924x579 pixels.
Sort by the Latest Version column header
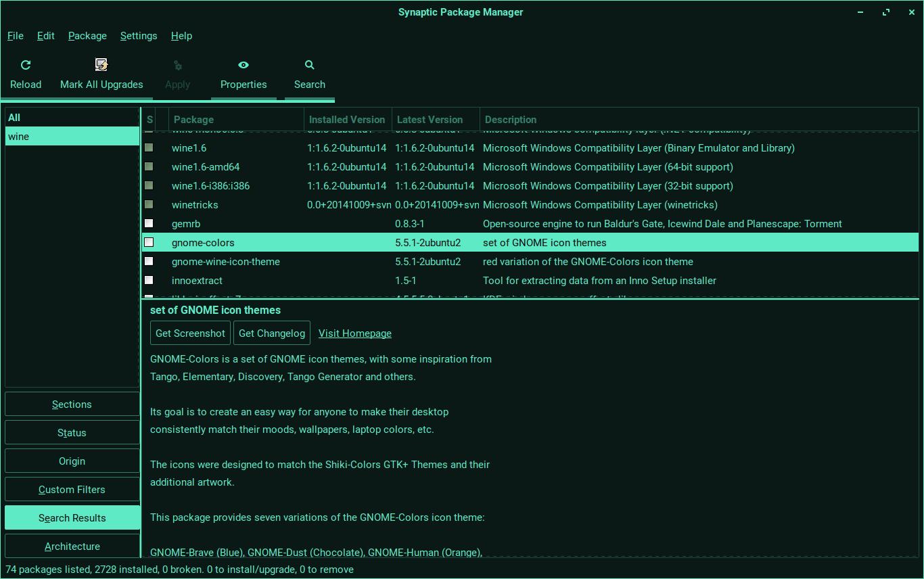pos(430,120)
